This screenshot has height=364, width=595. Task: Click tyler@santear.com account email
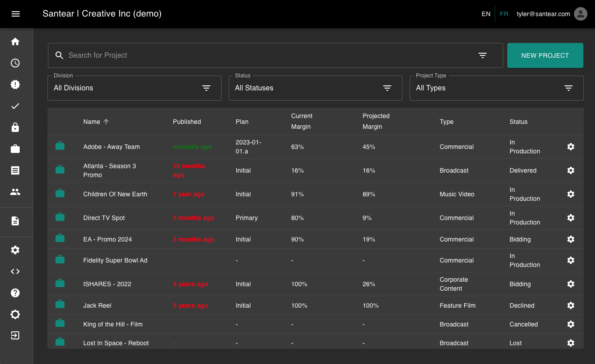tap(544, 14)
